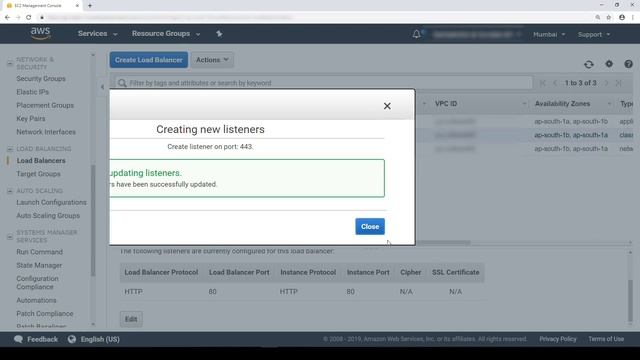This screenshot has width=640, height=360.
Task: Click the load balancer filter search field
Action: coord(324,83)
